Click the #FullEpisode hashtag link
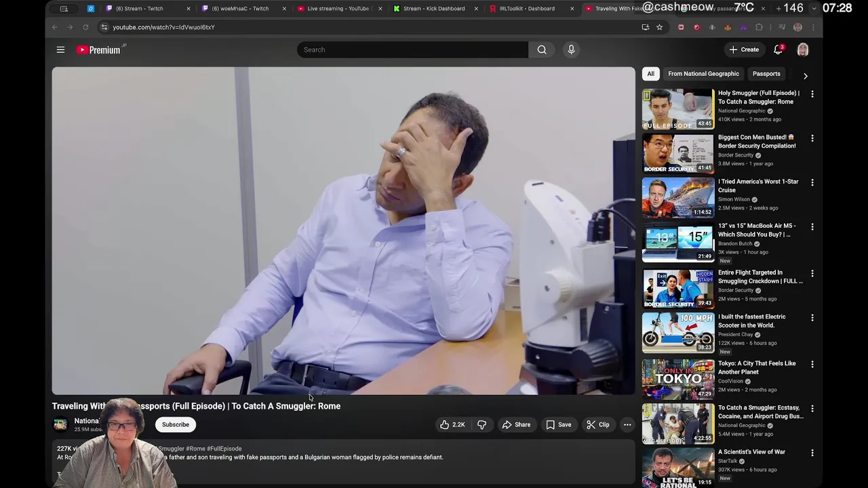 point(224,449)
